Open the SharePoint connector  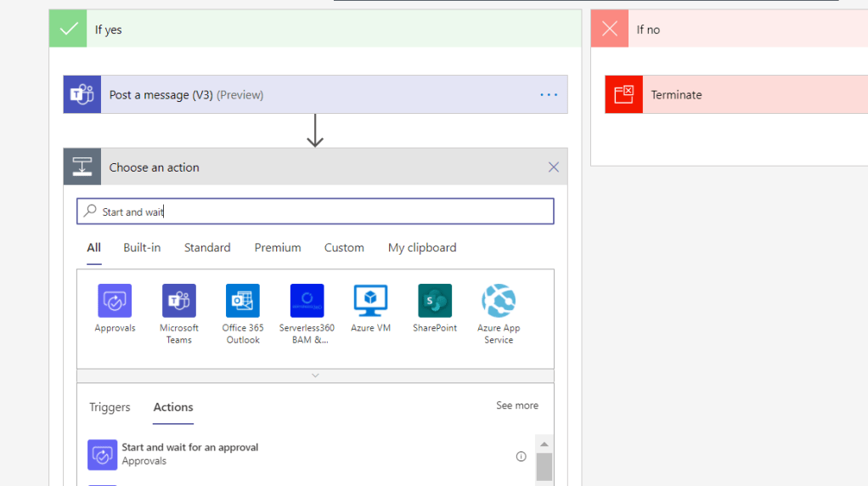[435, 301]
